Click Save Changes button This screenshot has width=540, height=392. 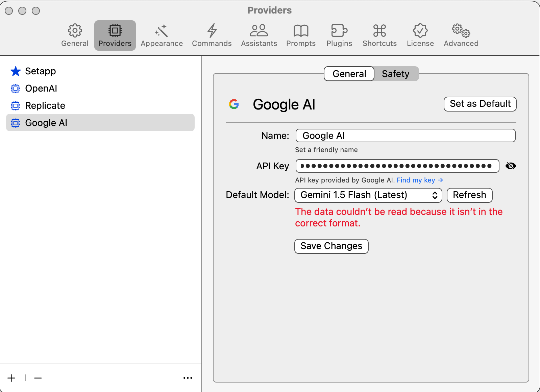(x=331, y=246)
